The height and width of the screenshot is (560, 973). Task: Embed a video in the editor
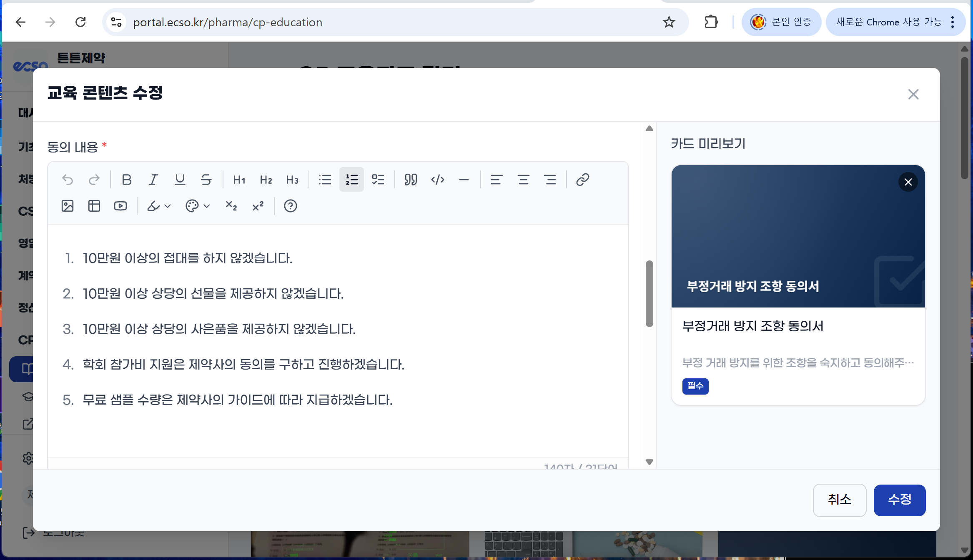(x=120, y=206)
